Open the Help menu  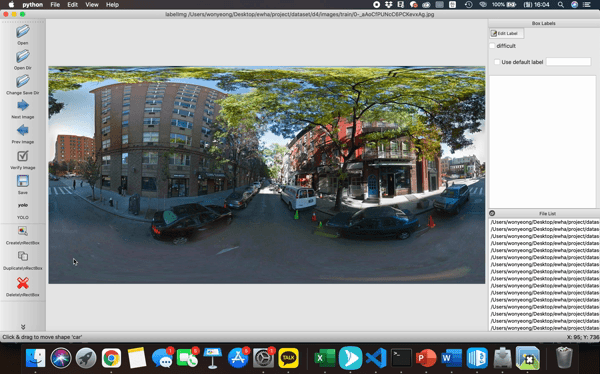point(112,5)
